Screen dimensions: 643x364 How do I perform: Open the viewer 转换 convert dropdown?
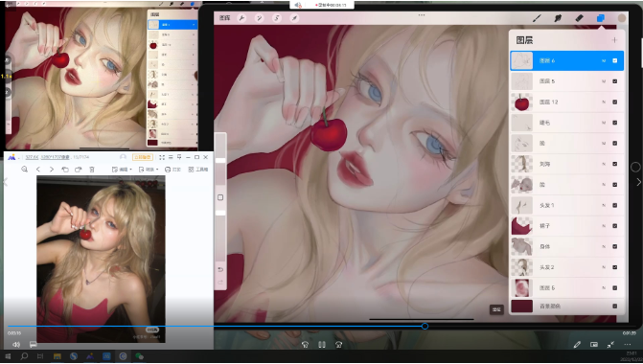(x=149, y=170)
